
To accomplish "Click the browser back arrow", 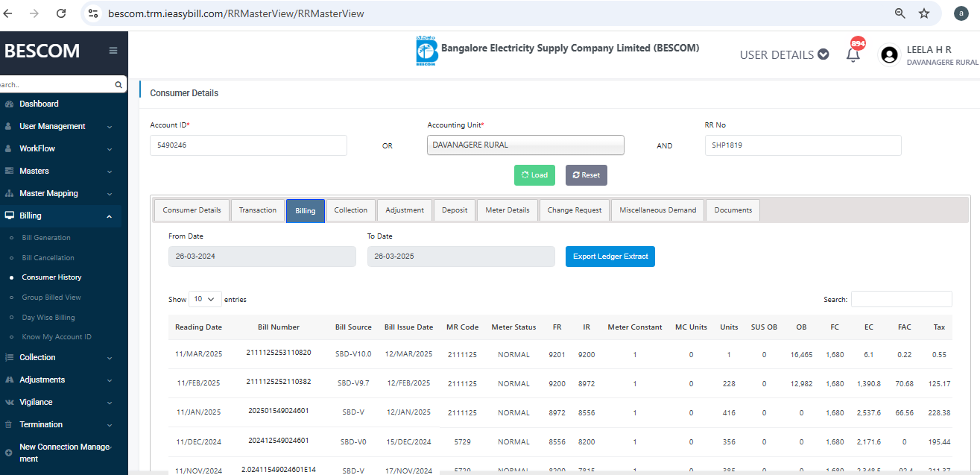I will tap(8, 13).
